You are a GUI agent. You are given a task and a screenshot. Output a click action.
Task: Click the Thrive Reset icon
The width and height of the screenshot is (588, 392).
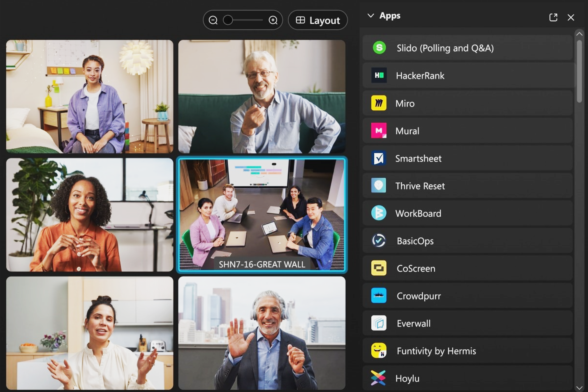point(379,185)
